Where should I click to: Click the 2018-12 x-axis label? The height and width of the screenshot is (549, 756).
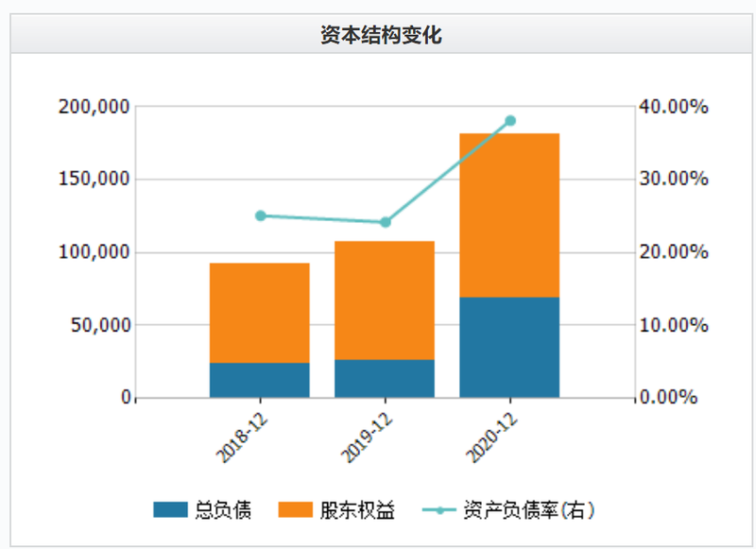pyautogui.click(x=242, y=438)
